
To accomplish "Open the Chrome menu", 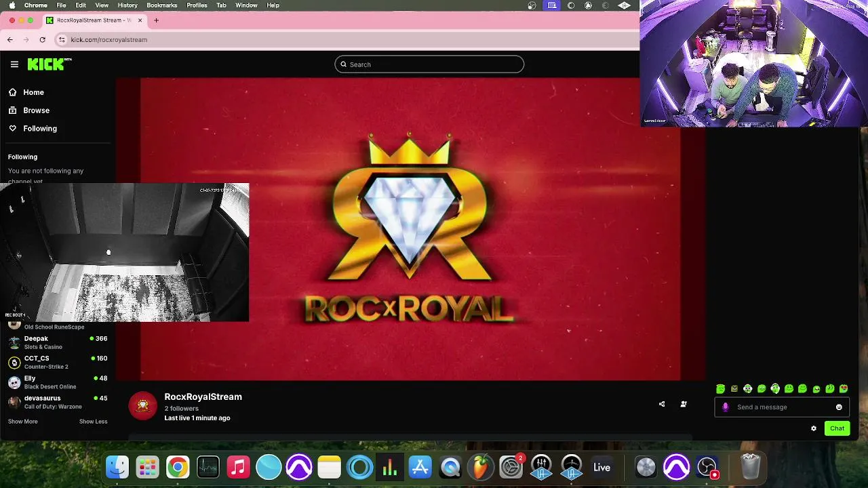I will coord(36,5).
